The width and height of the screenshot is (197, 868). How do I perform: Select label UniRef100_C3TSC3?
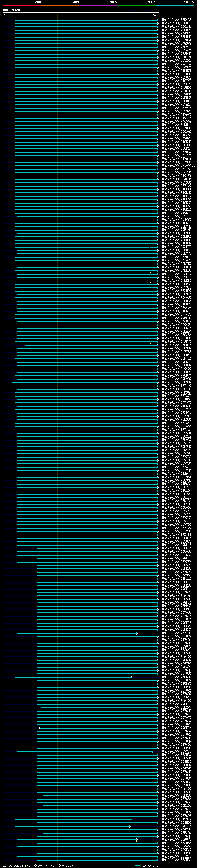(x=177, y=555)
